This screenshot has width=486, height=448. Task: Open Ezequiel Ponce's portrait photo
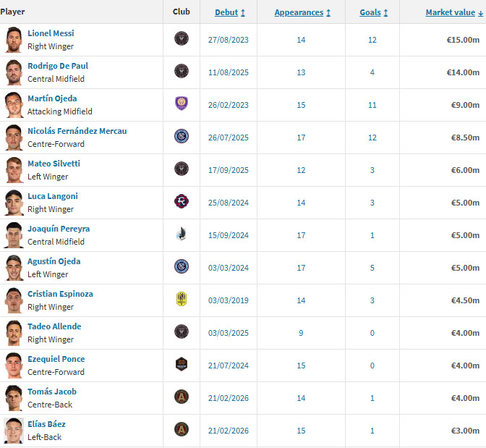(x=14, y=365)
